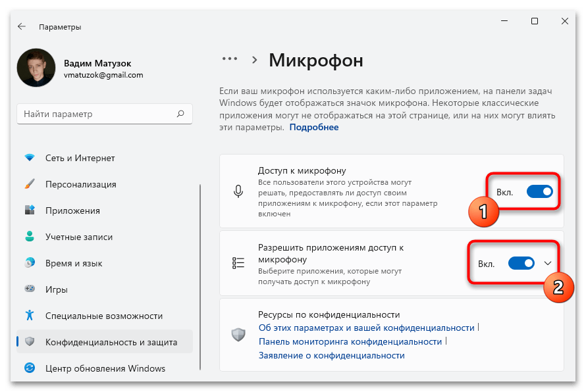
Task: Click the Найти параметр search field
Action: click(105, 114)
